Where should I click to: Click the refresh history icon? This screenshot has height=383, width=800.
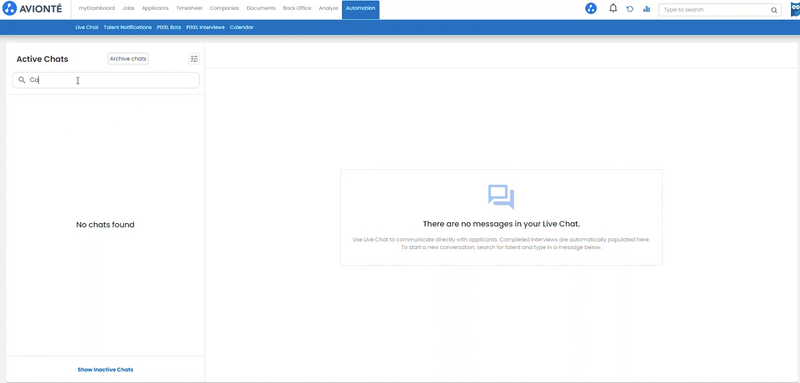tap(630, 9)
